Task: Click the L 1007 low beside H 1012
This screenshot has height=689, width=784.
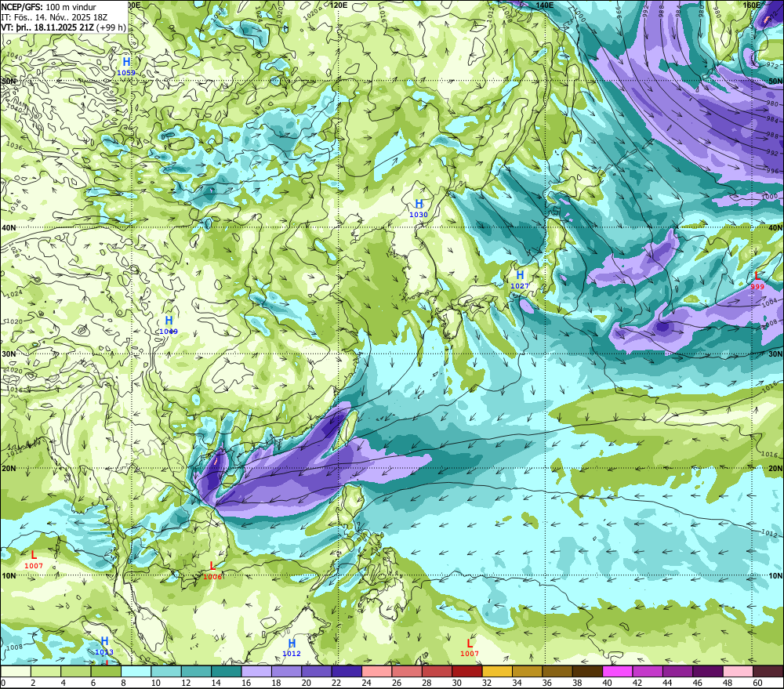Action: (x=470, y=647)
